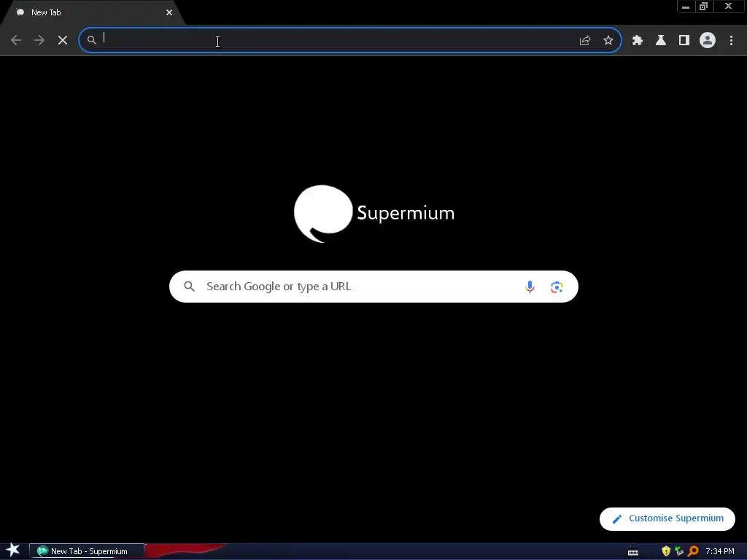Open Customise Supermium button
This screenshot has width=747, height=560.
[x=667, y=518]
